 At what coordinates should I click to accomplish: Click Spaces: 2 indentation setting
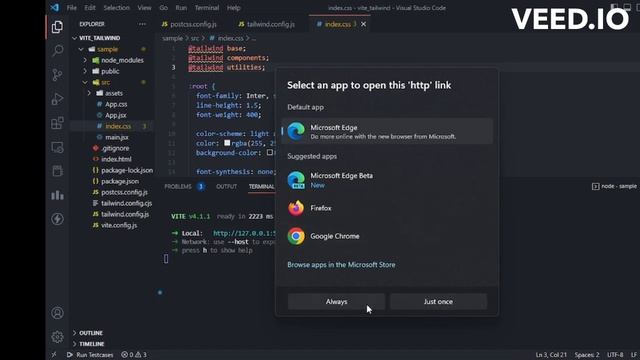pyautogui.click(x=587, y=355)
